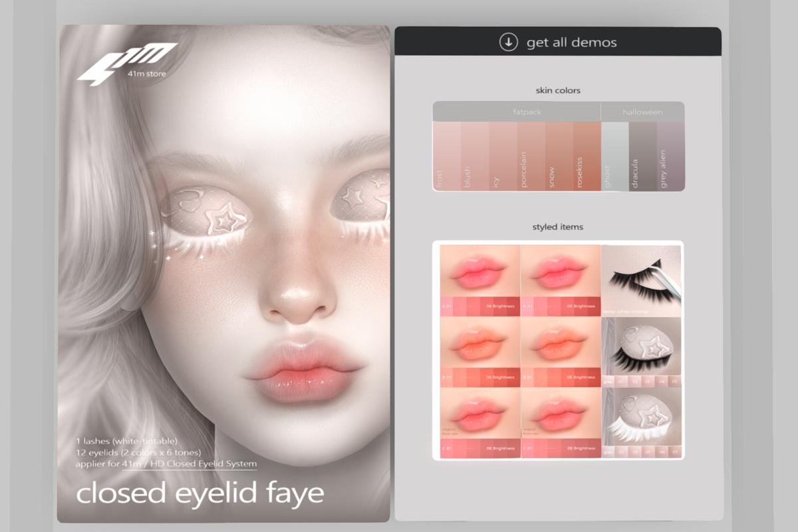Open the white-lash star eyelid thumbnail
Image resolution: width=798 pixels, height=532 pixels.
[641, 423]
